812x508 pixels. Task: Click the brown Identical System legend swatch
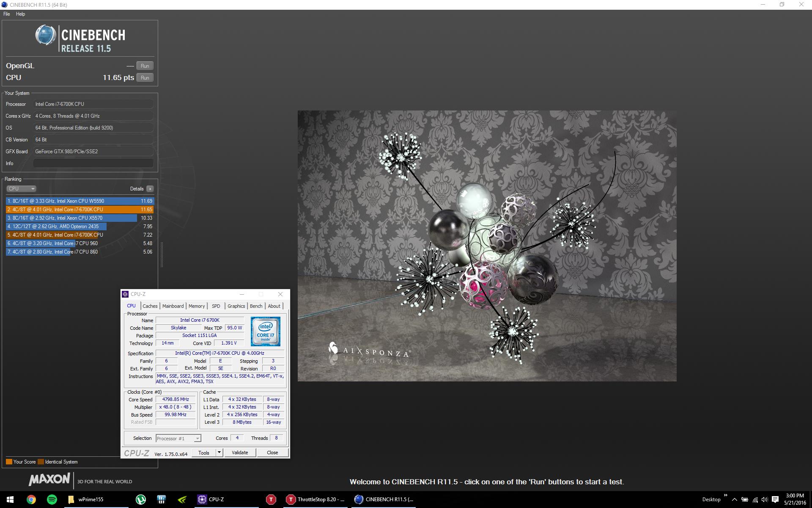click(41, 462)
